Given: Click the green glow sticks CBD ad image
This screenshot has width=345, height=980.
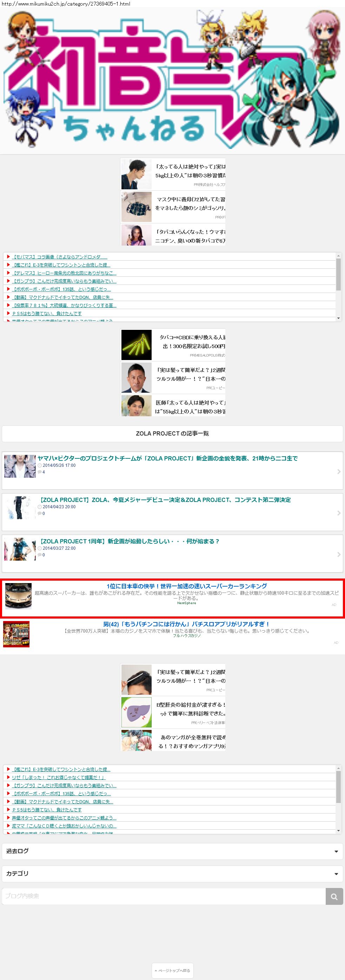Looking at the screenshot, I should tap(137, 345).
